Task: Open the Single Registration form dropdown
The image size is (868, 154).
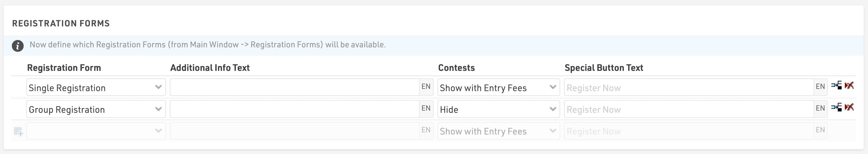Action: (x=96, y=87)
